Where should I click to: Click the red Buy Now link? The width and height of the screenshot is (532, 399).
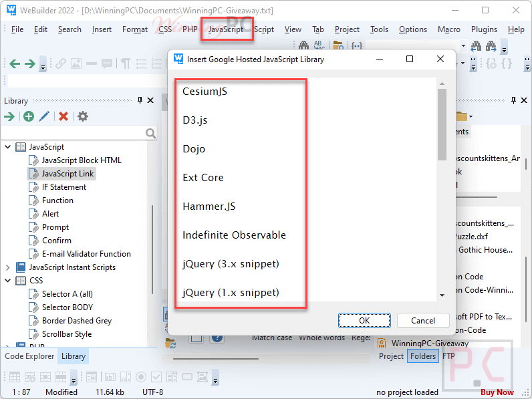pos(497,392)
